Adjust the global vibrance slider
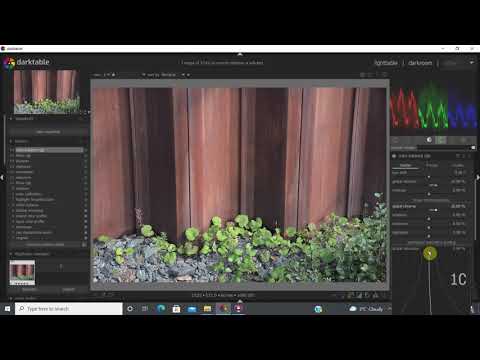 click(429, 182)
